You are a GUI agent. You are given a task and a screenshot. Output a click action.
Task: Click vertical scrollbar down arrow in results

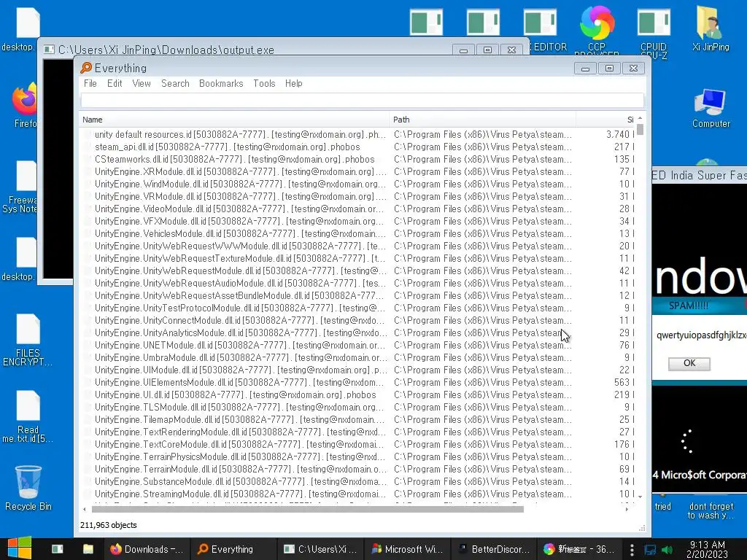(640, 496)
